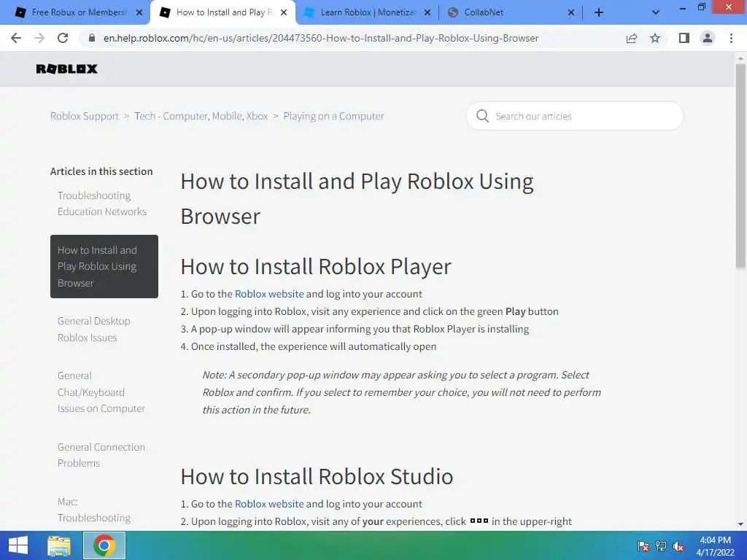The image size is (747, 560).
Task: Switch to the Learn Roblox Monetization tab
Action: pos(367,13)
